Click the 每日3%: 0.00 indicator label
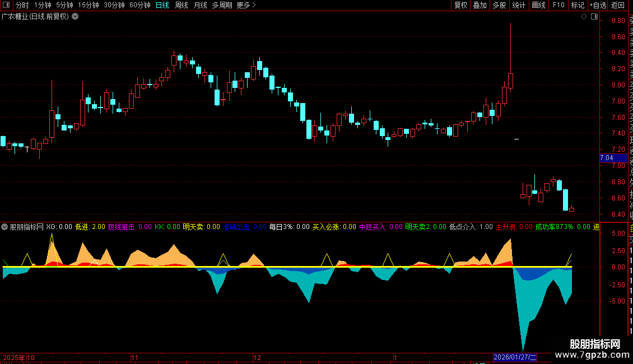The width and height of the screenshot is (633, 364). pos(290,227)
